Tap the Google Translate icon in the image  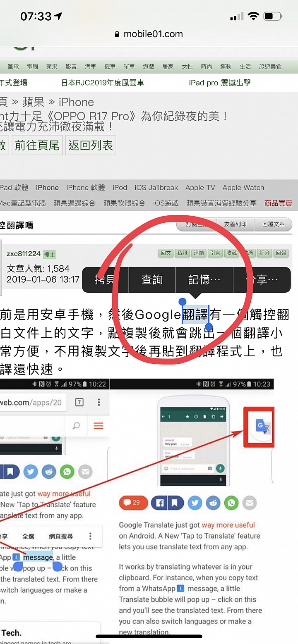(262, 426)
